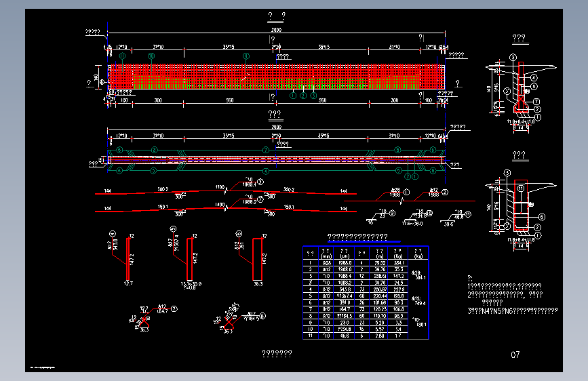Screen dimensions: 588x381
Task: Click table cell "79.52"
Action: pos(380,263)
